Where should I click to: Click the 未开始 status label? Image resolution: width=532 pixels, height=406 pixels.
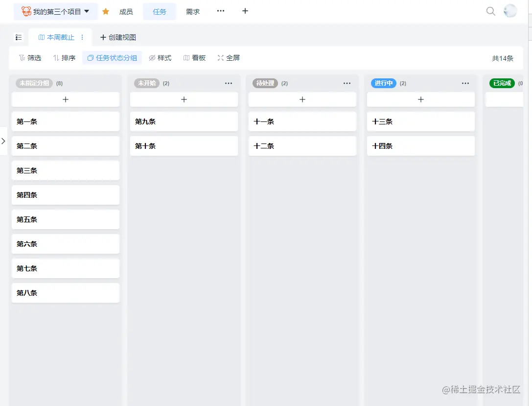[x=146, y=83]
